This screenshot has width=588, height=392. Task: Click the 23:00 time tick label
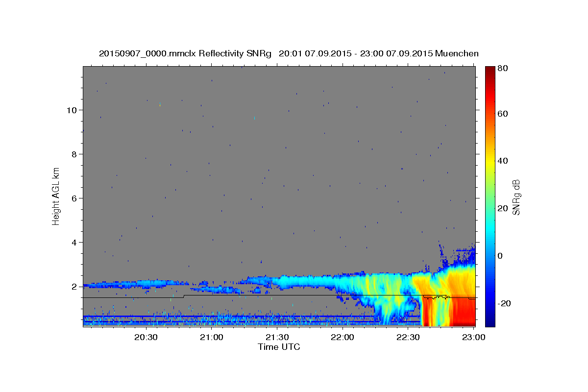[x=473, y=337]
